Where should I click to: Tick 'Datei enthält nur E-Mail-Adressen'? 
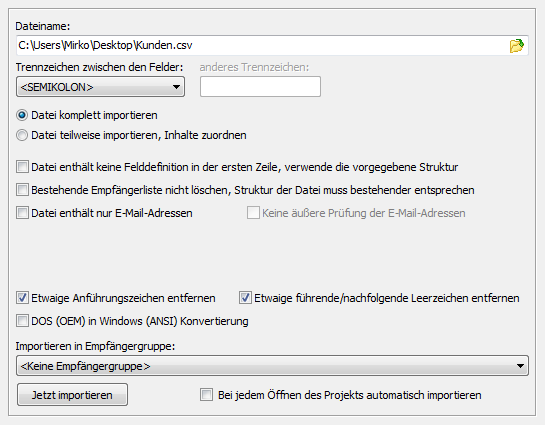tap(22, 213)
